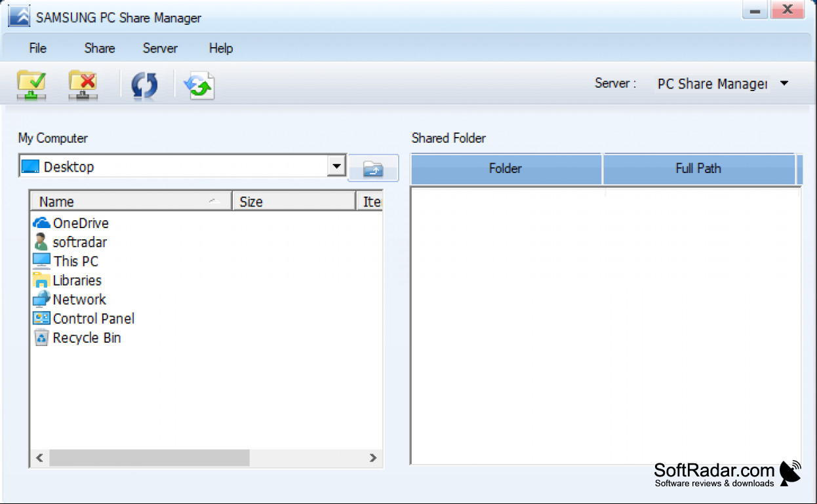Select the Control Panel icon

pos(41,319)
